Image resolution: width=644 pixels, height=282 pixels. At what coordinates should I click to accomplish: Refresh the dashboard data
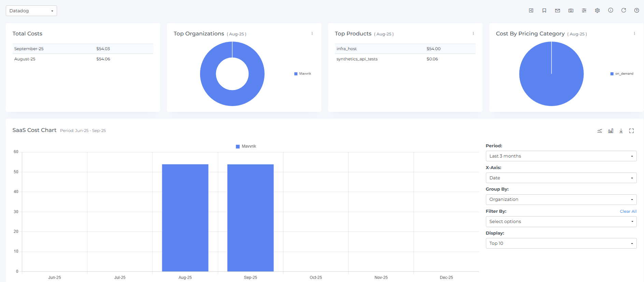tap(624, 11)
